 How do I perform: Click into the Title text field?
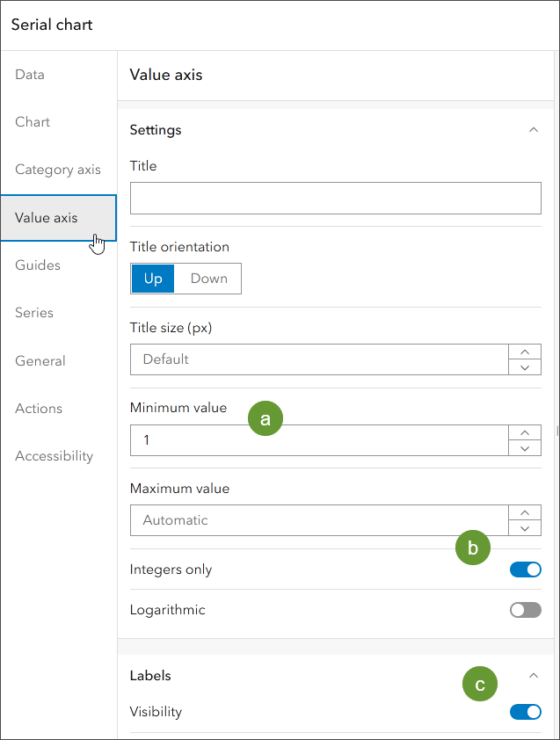click(x=335, y=199)
